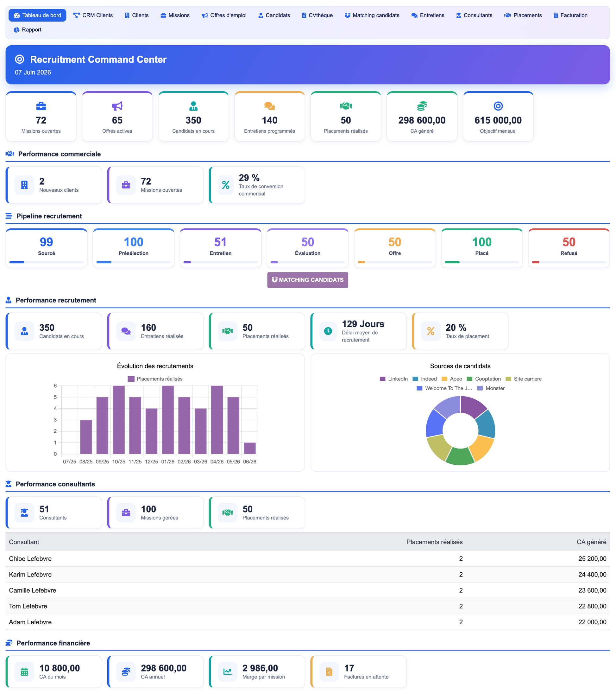This screenshot has width=616, height=700.
Task: Open the Évaluation pipeline card
Action: 308,248
